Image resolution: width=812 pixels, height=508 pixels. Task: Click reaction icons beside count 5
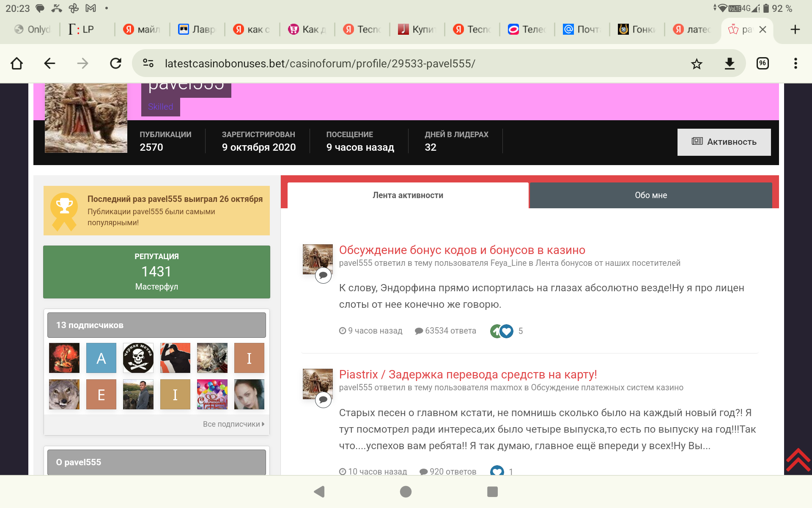pyautogui.click(x=502, y=331)
